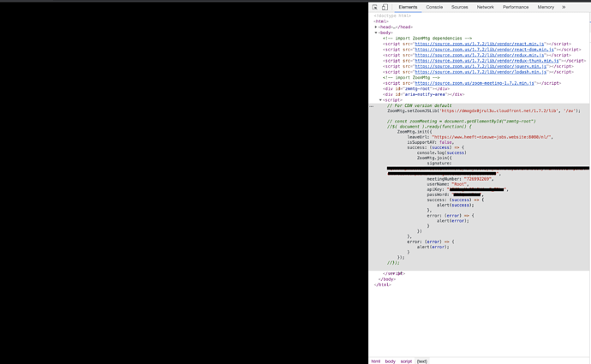Open ellipsis actions beside selected script text

(x=372, y=106)
